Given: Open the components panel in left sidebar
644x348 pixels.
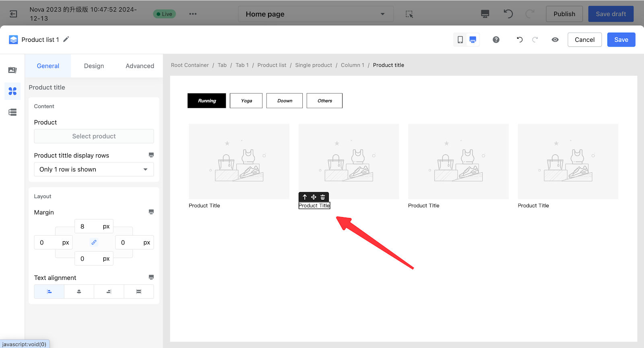Looking at the screenshot, I should click(x=12, y=91).
